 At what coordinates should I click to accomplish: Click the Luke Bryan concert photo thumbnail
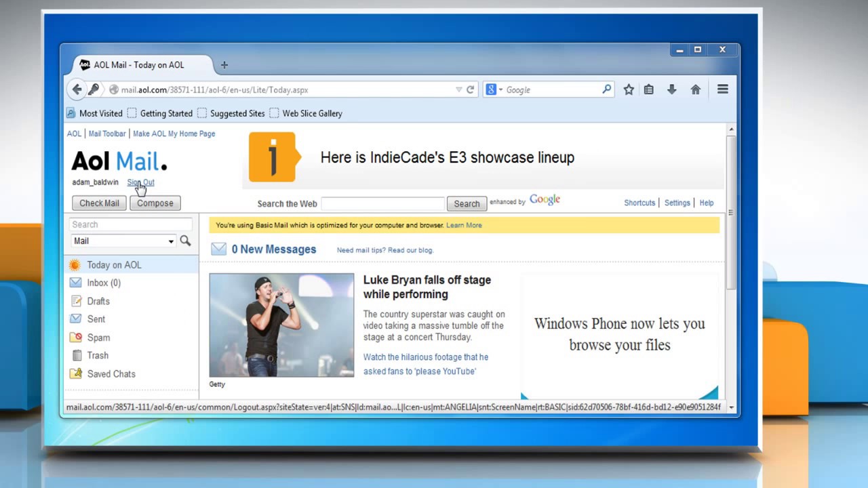point(281,325)
